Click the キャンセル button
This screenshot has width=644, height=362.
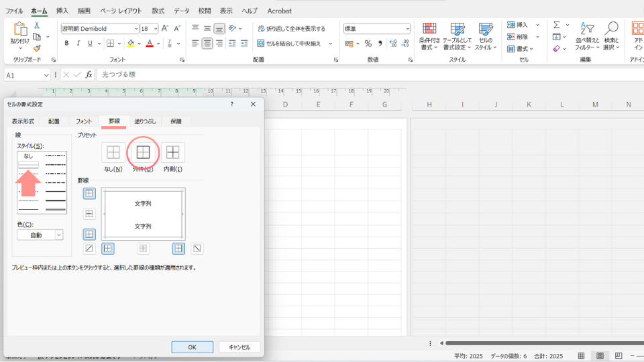(x=239, y=347)
